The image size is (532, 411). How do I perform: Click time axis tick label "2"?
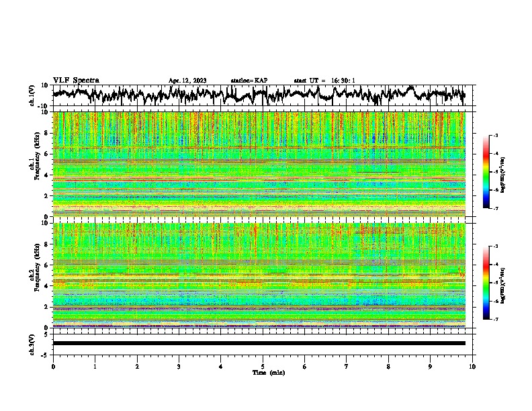pyautogui.click(x=137, y=367)
